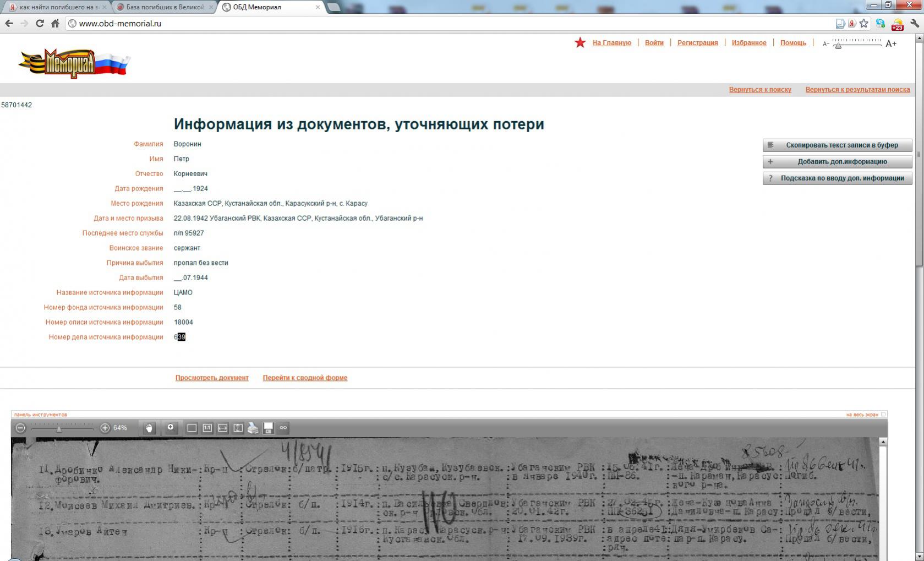This screenshot has height=561, width=924.
Task: Copy document link with chain icon
Action: [x=283, y=428]
